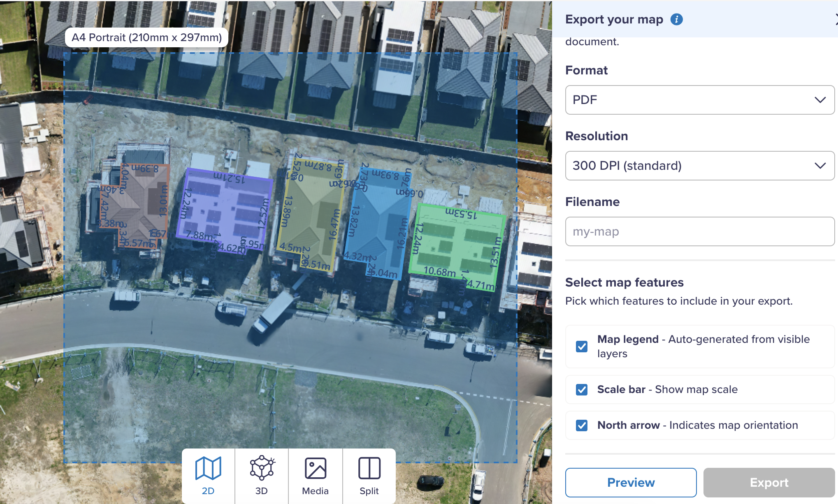
Task: Click the Preview button
Action: (631, 482)
